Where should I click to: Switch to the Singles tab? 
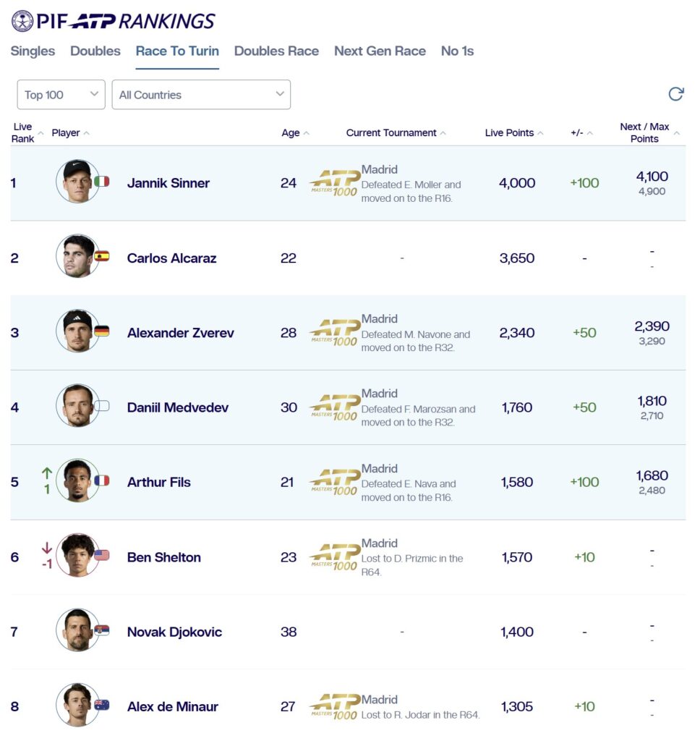[x=33, y=51]
